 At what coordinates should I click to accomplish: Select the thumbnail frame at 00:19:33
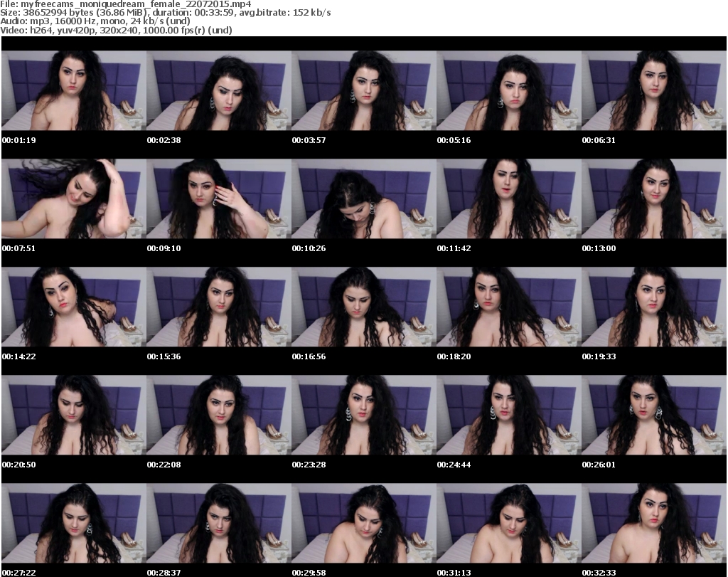(x=654, y=307)
